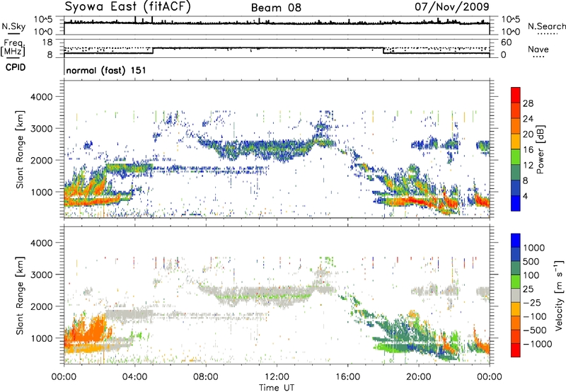The image size is (566, 392).
Task: Pick the red bottom segment of the velocity color bar
Action: pos(516,350)
